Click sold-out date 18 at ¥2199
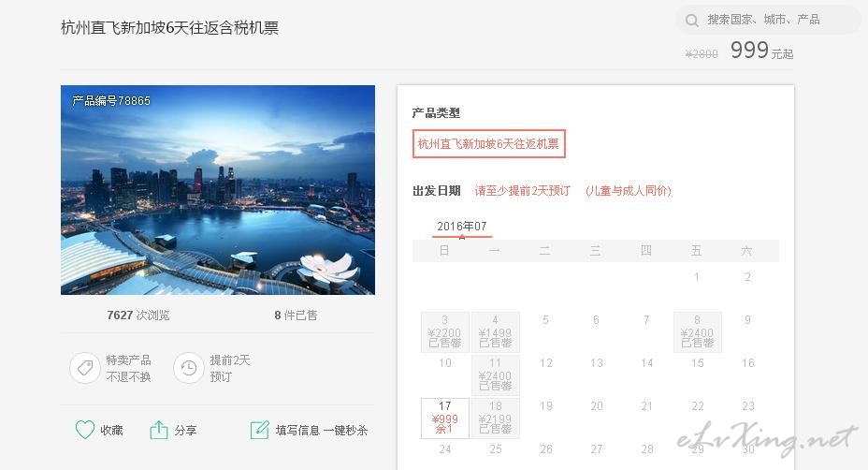Screen dimensions: 868x470 [496, 418]
